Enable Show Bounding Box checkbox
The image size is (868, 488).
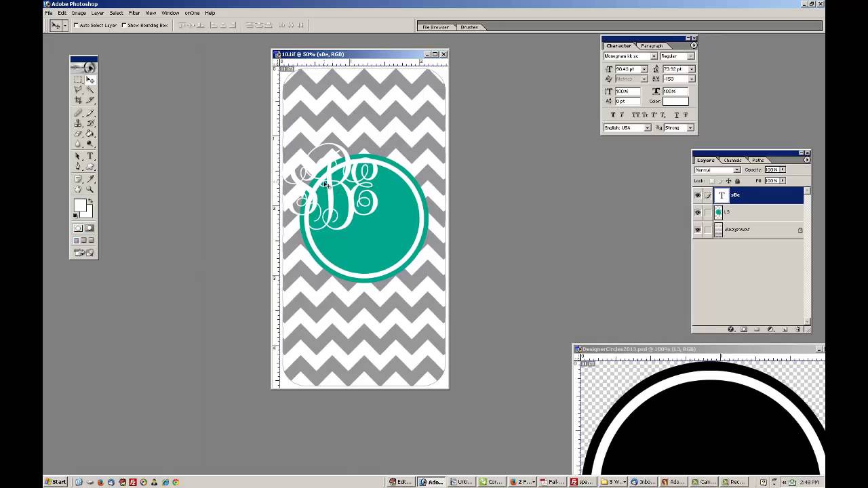coord(123,25)
